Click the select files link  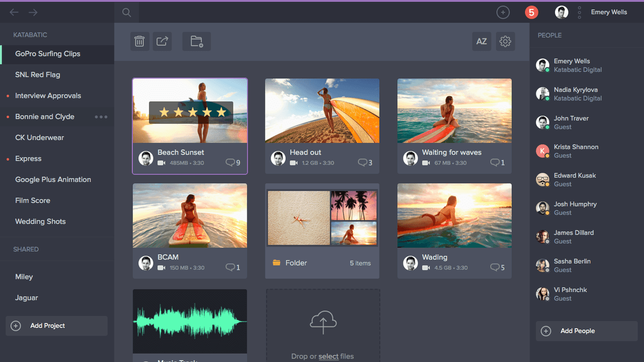point(328,356)
